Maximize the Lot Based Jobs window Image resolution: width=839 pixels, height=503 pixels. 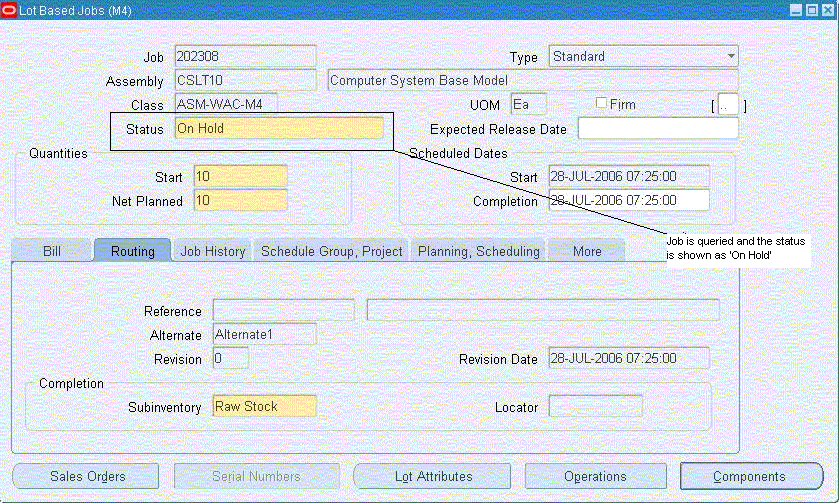812,10
